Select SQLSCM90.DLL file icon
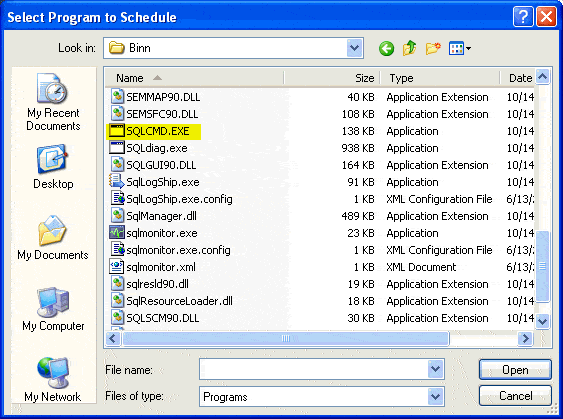Screen dimensions: 563x419 117,318
